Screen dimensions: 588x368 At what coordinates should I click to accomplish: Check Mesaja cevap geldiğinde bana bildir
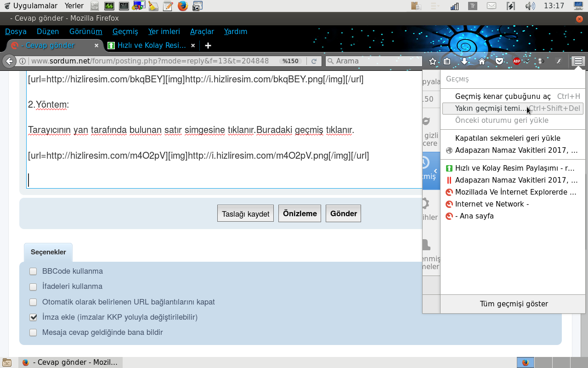[x=33, y=333]
